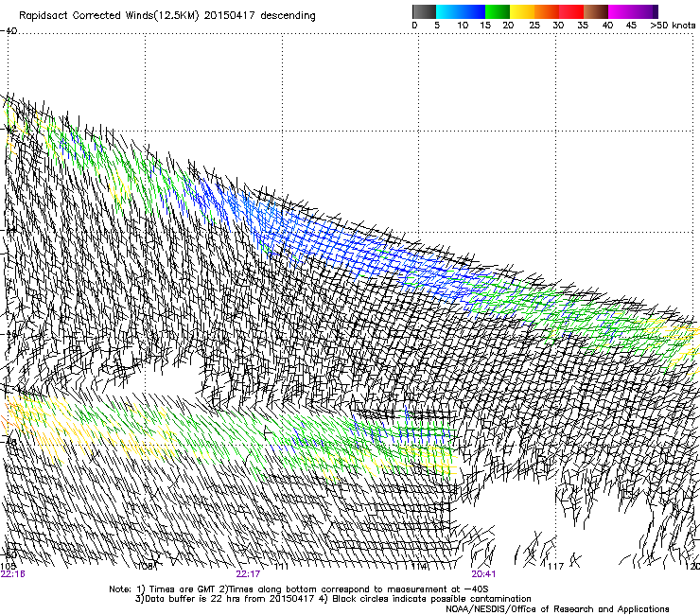This screenshot has height=615, width=700.
Task: Click the title 'Rapidscat Corrected Winds(12.5KM) 20150417 descending'
Action: pos(167,16)
